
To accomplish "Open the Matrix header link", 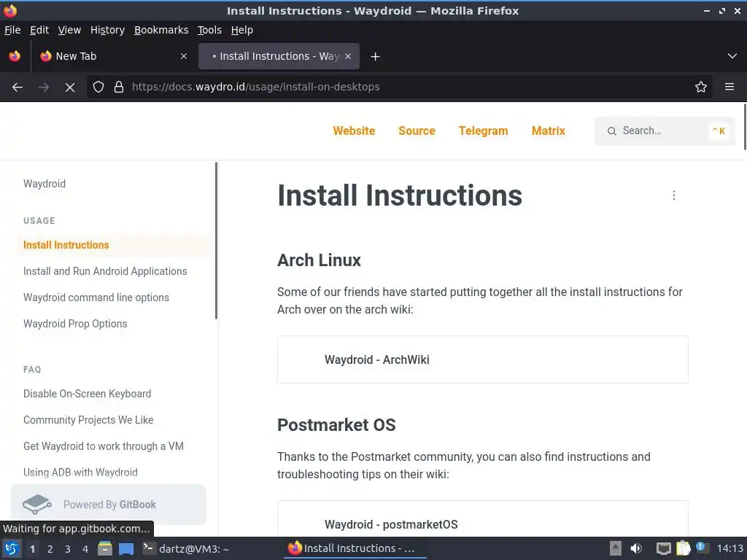I will 549,131.
